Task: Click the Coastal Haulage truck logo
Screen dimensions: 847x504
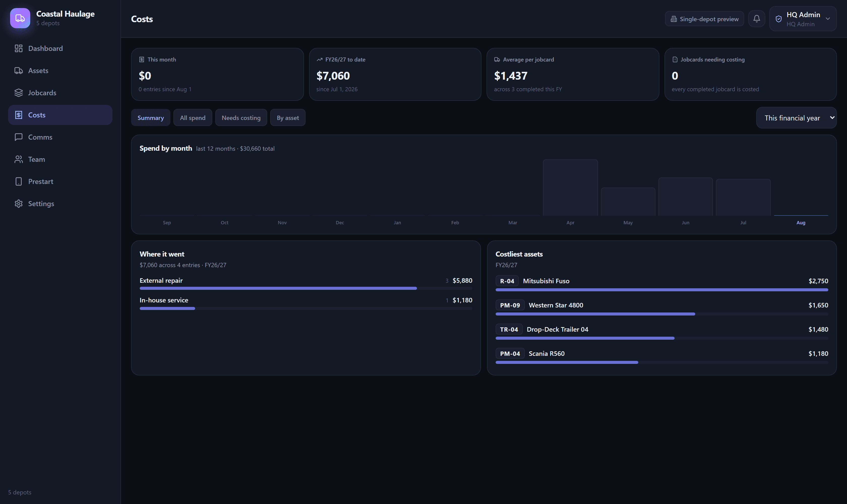Action: (20, 18)
